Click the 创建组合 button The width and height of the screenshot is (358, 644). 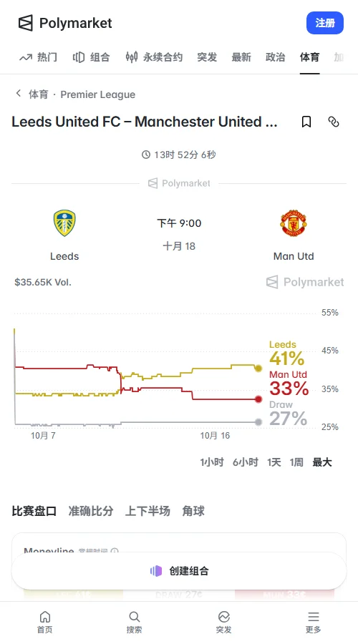click(179, 571)
